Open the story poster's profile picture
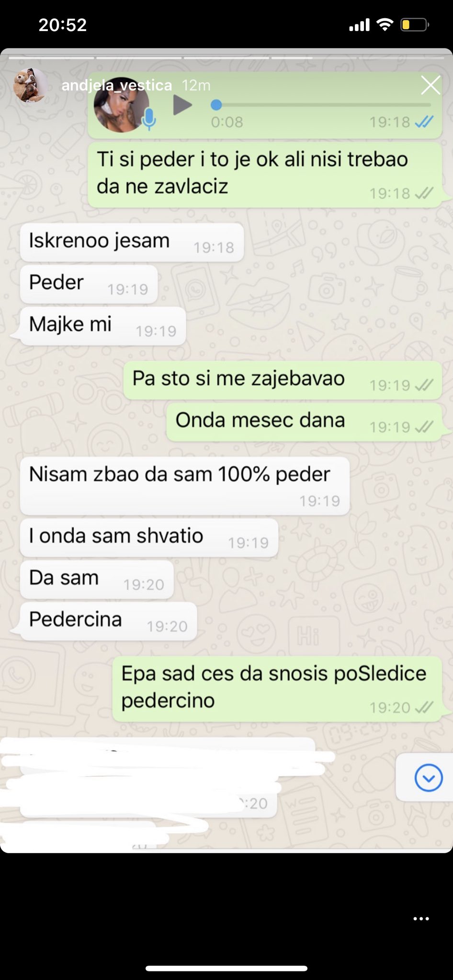Viewport: 453px width, 980px height. (31, 85)
